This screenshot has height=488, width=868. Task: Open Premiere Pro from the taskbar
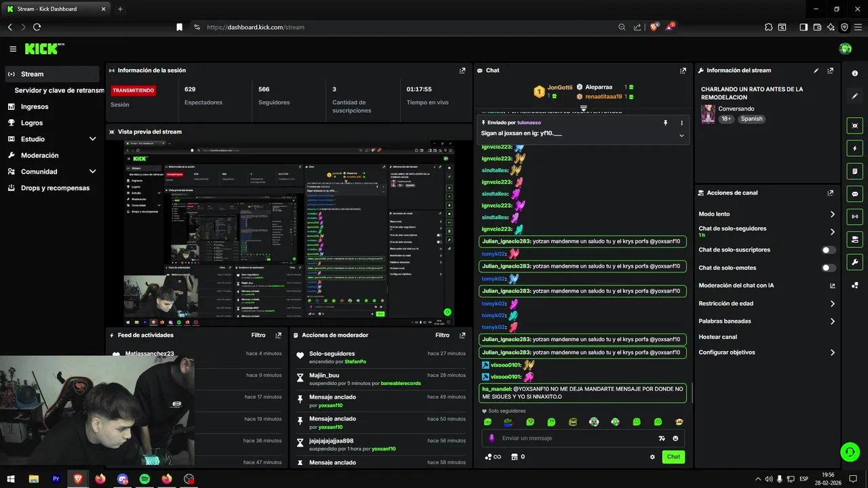click(56, 479)
